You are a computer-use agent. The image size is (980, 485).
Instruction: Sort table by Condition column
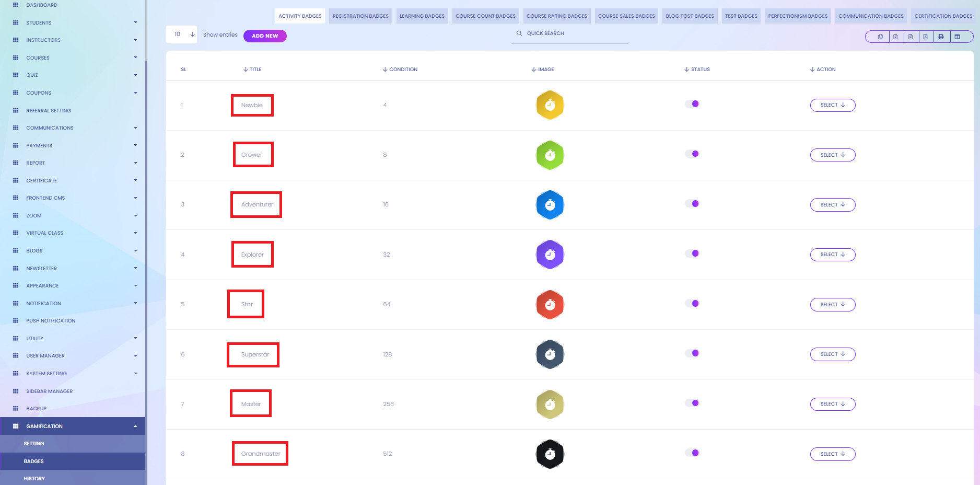[400, 69]
